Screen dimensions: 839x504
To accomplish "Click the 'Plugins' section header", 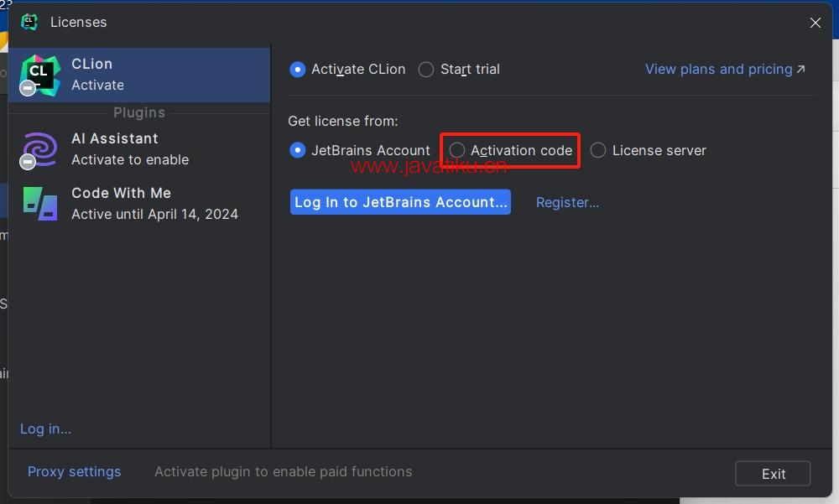I will 139,113.
